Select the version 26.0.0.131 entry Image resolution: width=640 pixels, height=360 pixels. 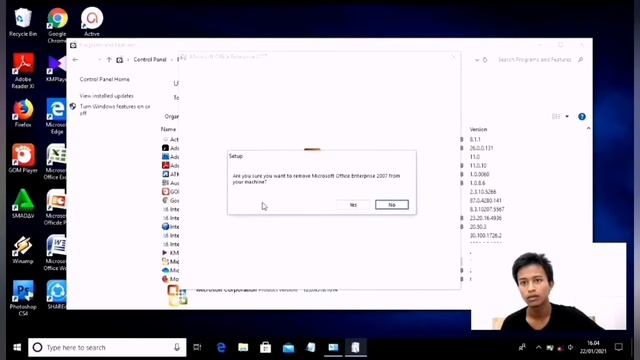pos(481,148)
